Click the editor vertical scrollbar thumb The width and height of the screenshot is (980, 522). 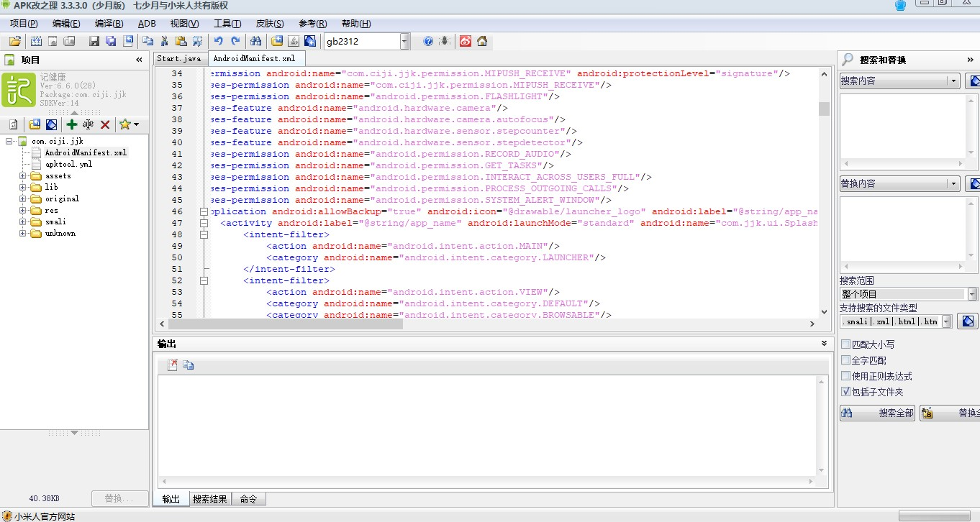pos(824,109)
